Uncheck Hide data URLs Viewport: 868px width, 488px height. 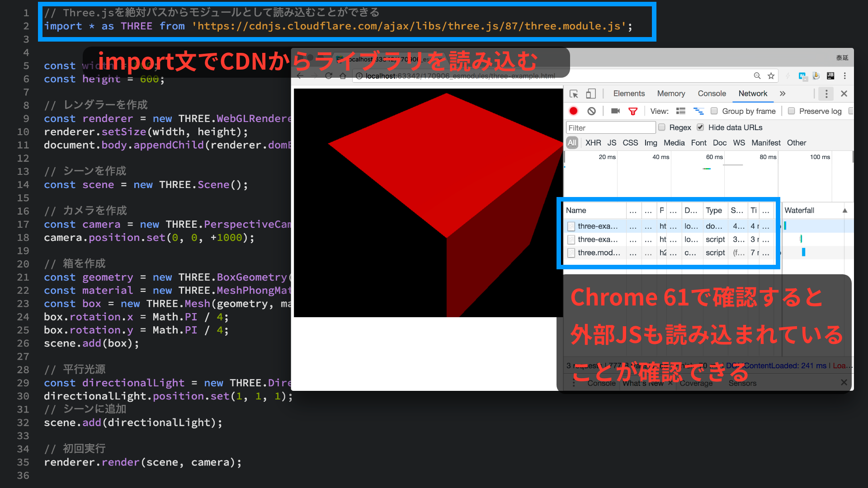pos(700,127)
